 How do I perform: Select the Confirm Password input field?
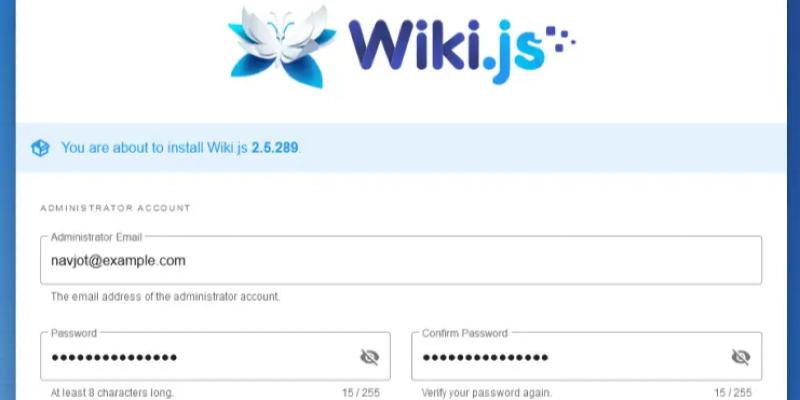587,357
